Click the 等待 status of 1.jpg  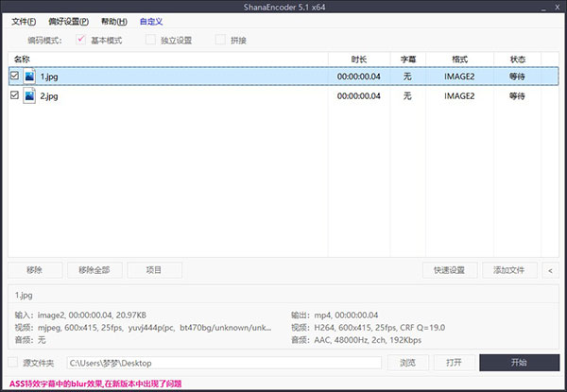517,77
